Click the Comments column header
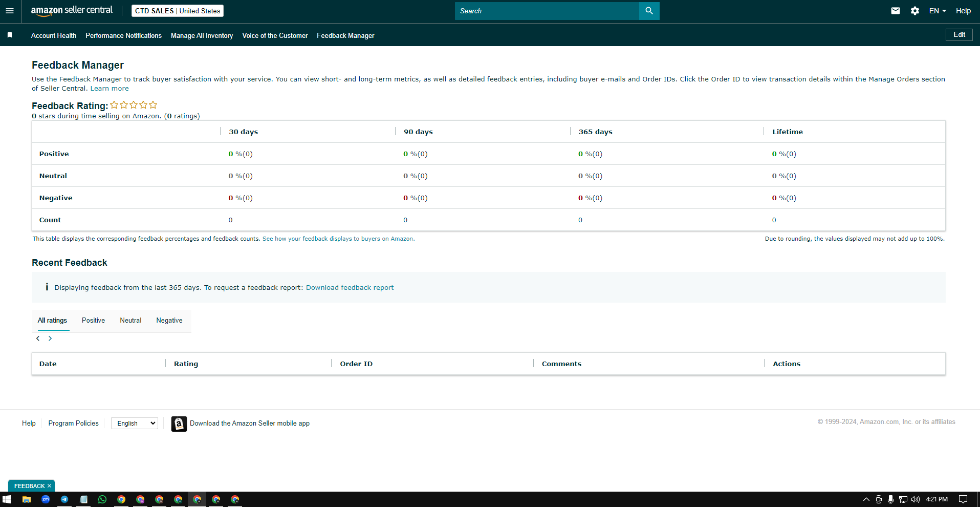The height and width of the screenshot is (507, 980). (x=561, y=364)
